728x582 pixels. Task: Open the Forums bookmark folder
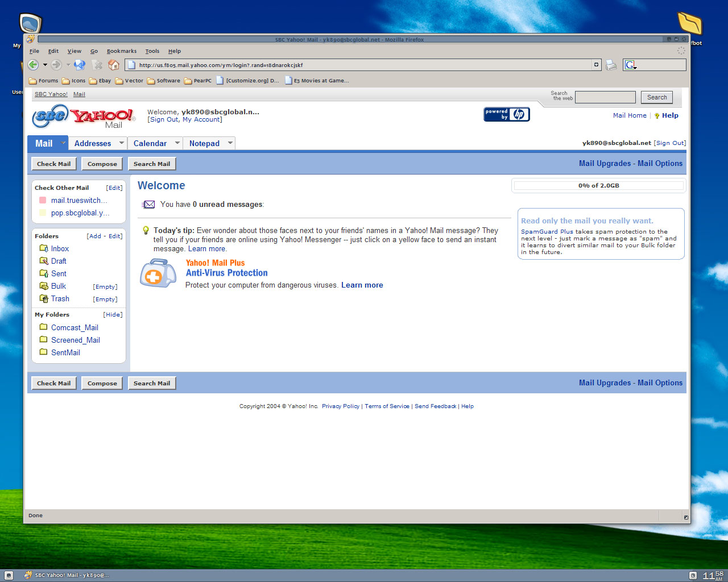tap(44, 81)
